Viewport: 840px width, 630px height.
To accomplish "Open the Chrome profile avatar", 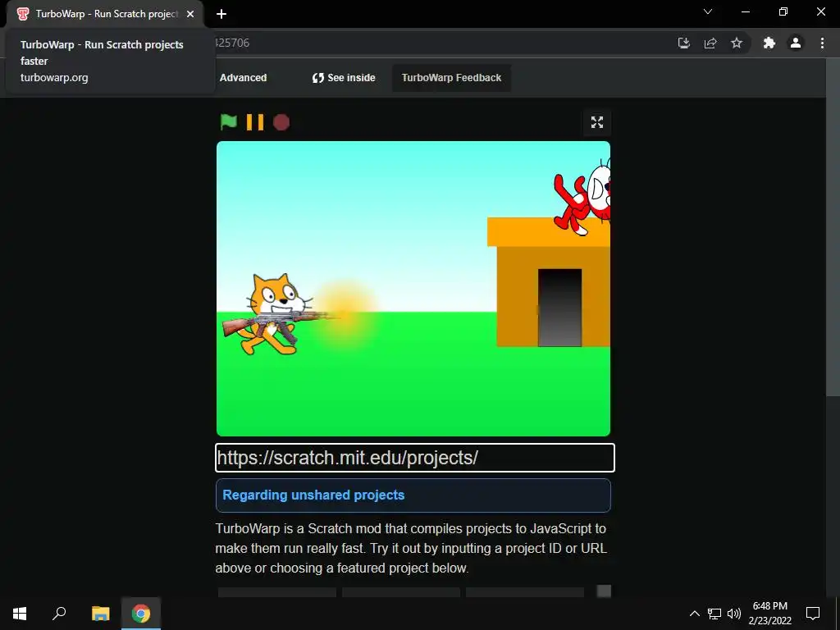I will 796,43.
